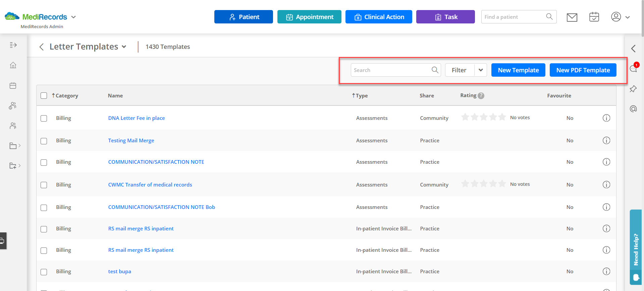Click the dark tab on left screen edge
This screenshot has width=644, height=291.
pyautogui.click(x=3, y=241)
